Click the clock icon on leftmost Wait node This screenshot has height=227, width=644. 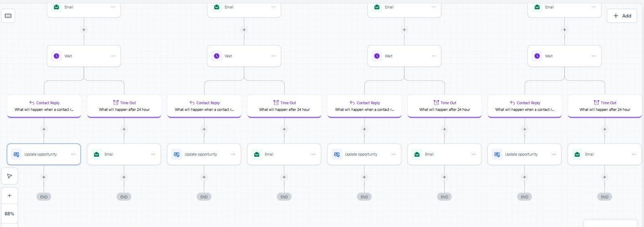pos(56,56)
